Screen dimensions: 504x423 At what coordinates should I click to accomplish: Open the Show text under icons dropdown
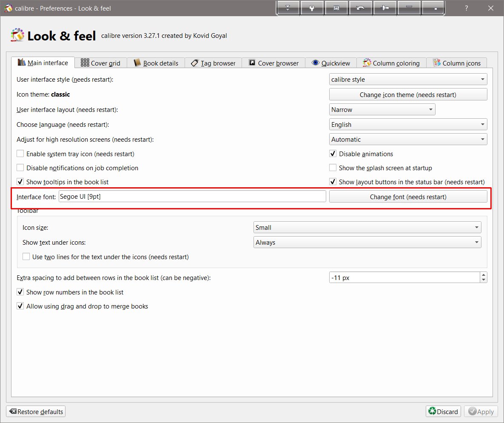click(x=367, y=242)
